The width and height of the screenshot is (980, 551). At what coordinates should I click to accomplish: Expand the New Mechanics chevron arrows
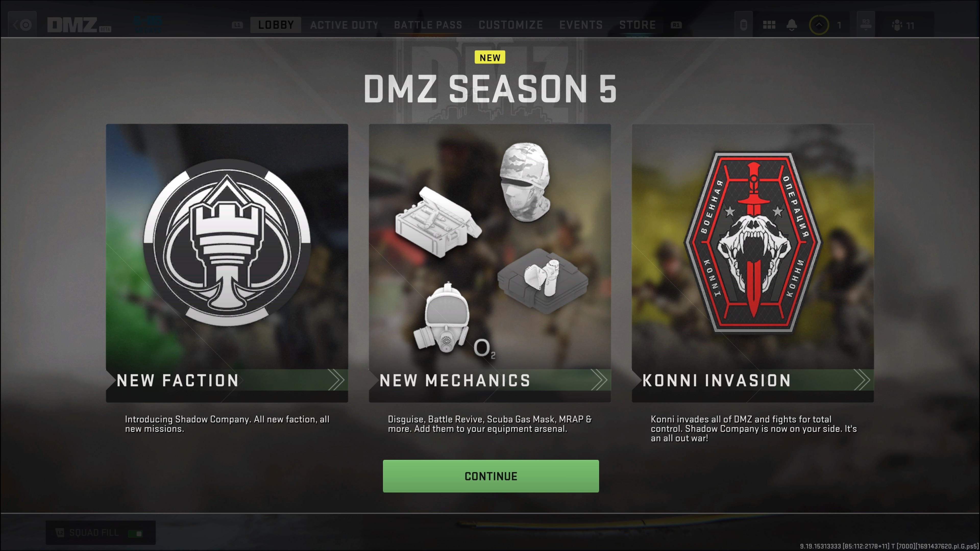[x=599, y=380]
